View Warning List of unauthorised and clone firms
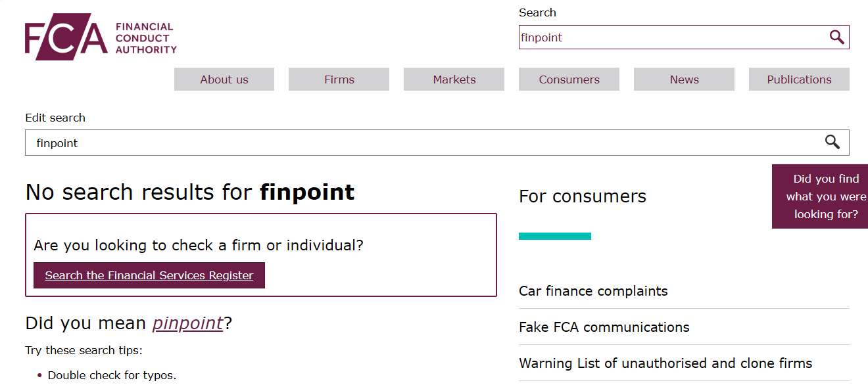This screenshot has width=868, height=387. (x=665, y=363)
